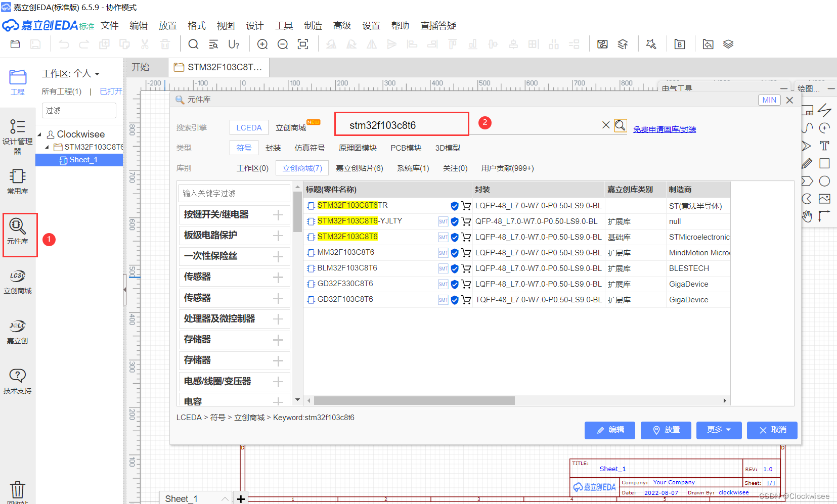Expand the 一次性保险丝 category
Viewport: 837px width, 504px height.
(278, 256)
